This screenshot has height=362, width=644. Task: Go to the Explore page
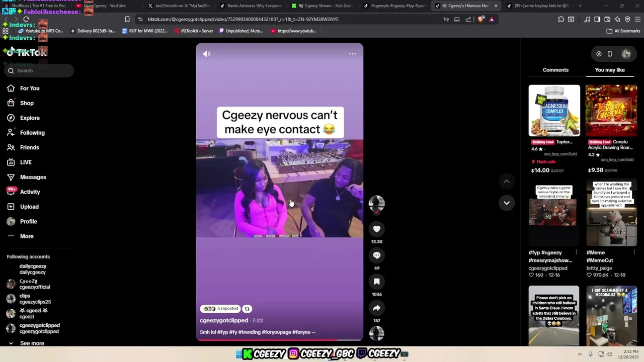pos(23,118)
